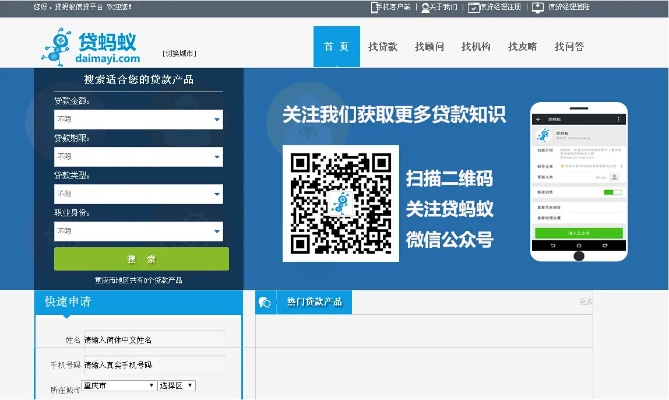Expand the 贷款类型 dropdown

click(x=138, y=194)
